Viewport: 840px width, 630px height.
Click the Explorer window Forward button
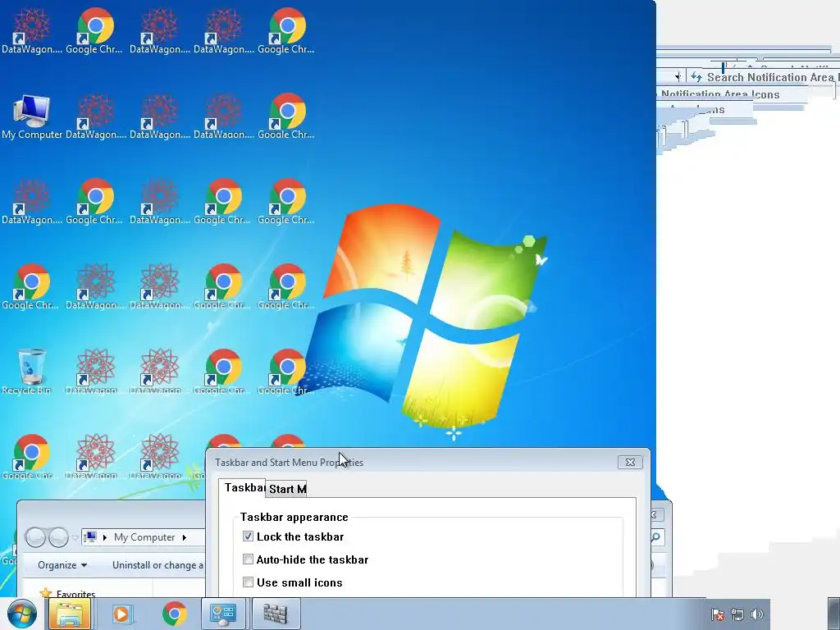tap(58, 537)
